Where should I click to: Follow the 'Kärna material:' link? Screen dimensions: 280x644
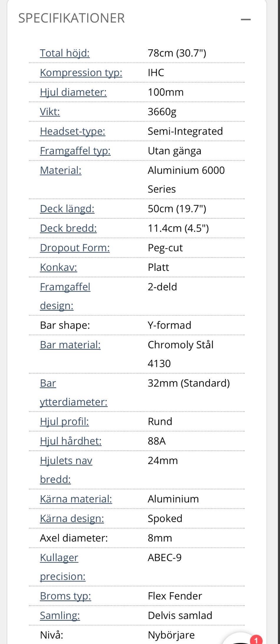(76, 499)
